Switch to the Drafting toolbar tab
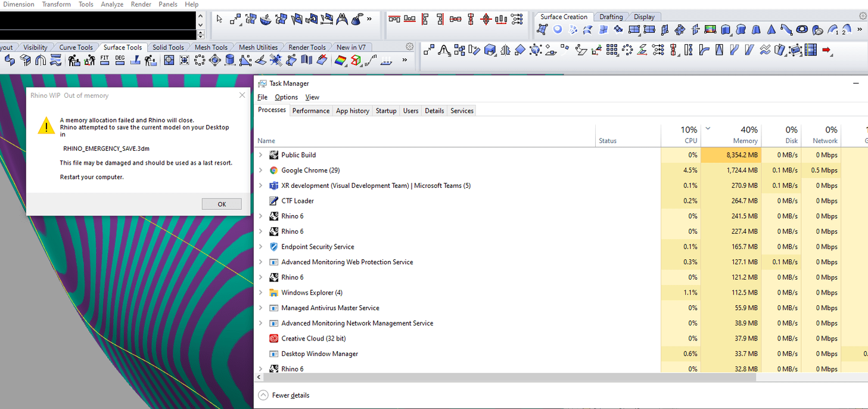The image size is (868, 409). [x=611, y=17]
